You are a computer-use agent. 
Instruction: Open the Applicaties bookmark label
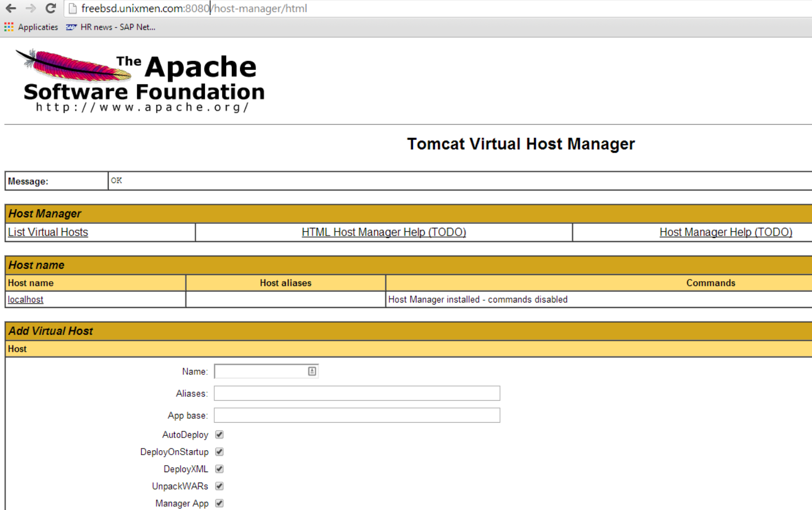(x=38, y=27)
